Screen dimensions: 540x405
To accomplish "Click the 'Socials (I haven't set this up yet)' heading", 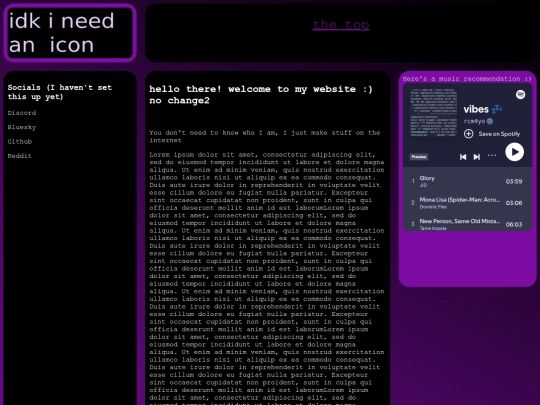I will [x=60, y=92].
